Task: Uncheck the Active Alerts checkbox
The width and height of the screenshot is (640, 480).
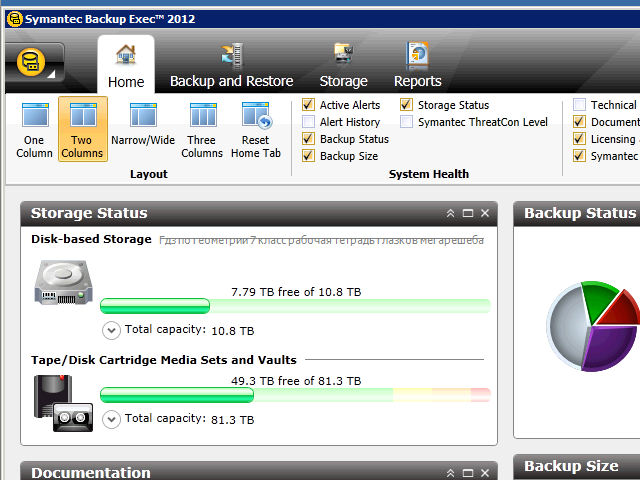Action: tap(309, 105)
